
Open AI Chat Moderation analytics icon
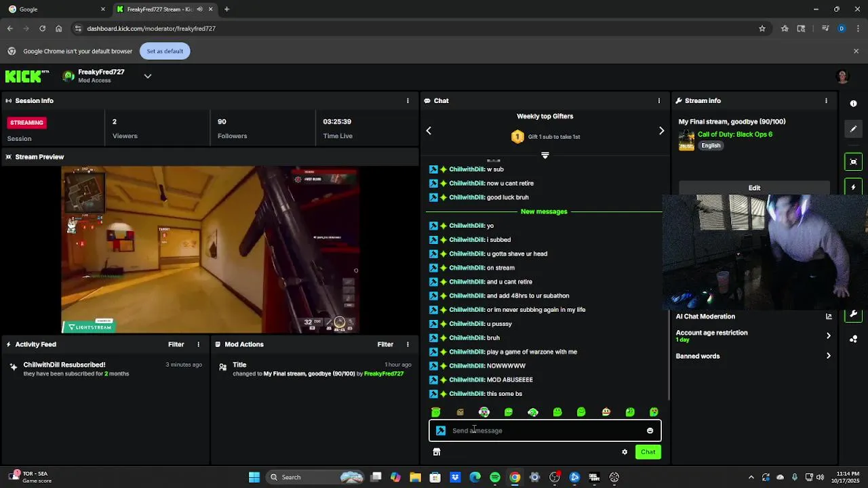click(x=829, y=317)
